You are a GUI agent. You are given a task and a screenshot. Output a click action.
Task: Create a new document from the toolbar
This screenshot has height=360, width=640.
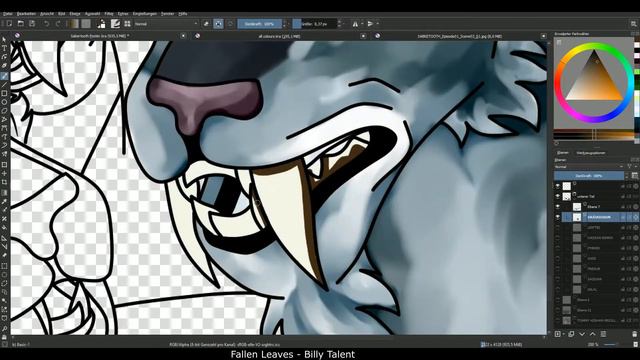9,24
